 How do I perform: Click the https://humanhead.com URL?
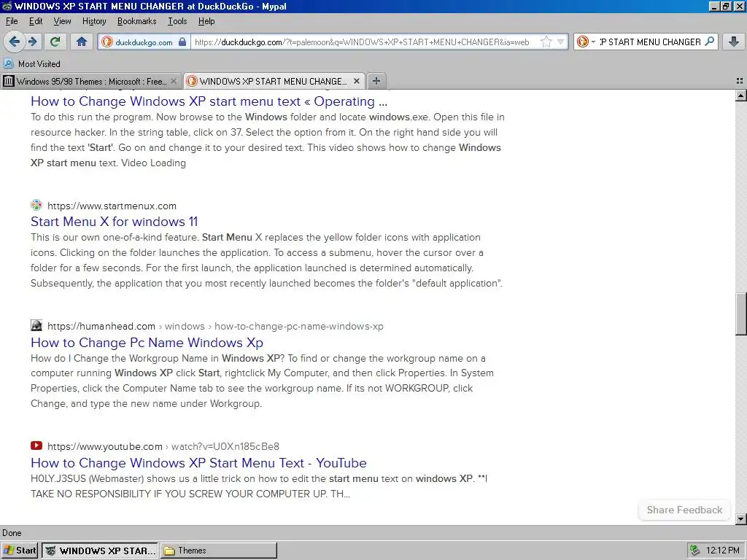pyautogui.click(x=101, y=326)
